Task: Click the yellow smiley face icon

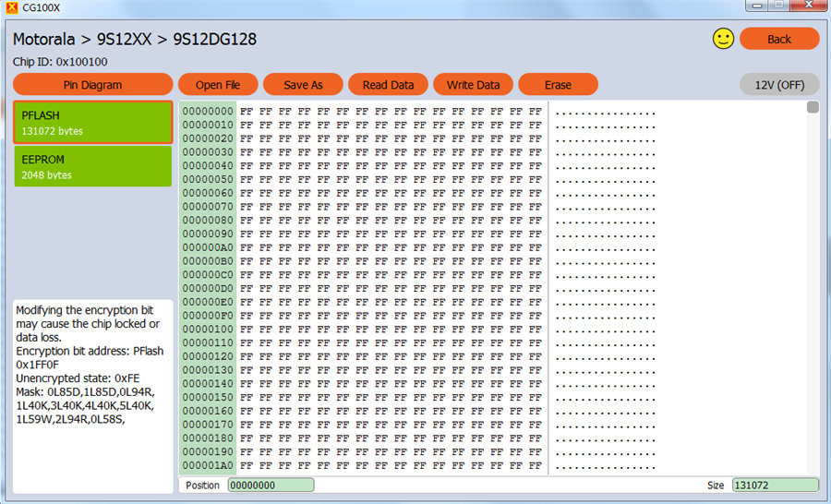Action: coord(723,39)
